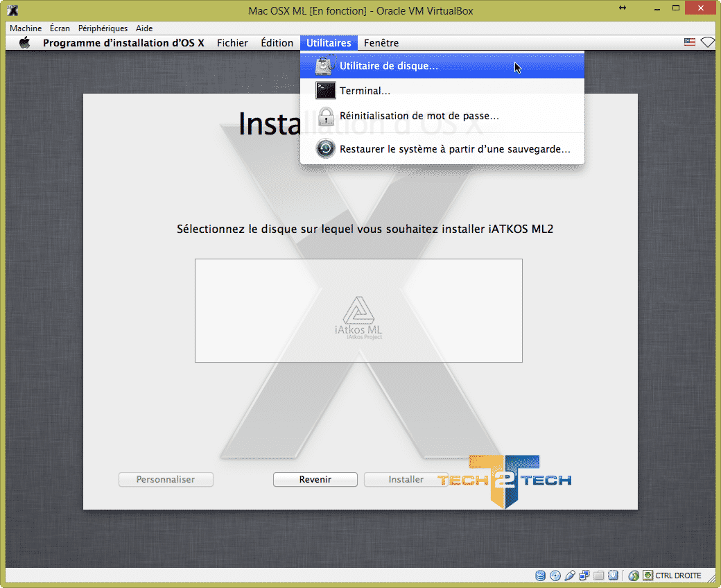Click the mouse integration globe icon
Image resolution: width=721 pixels, height=588 pixels.
click(633, 576)
